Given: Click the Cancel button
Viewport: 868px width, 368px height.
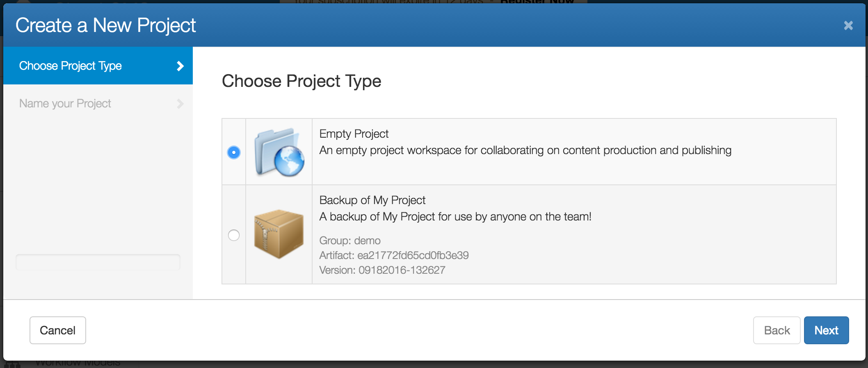Looking at the screenshot, I should (x=58, y=330).
